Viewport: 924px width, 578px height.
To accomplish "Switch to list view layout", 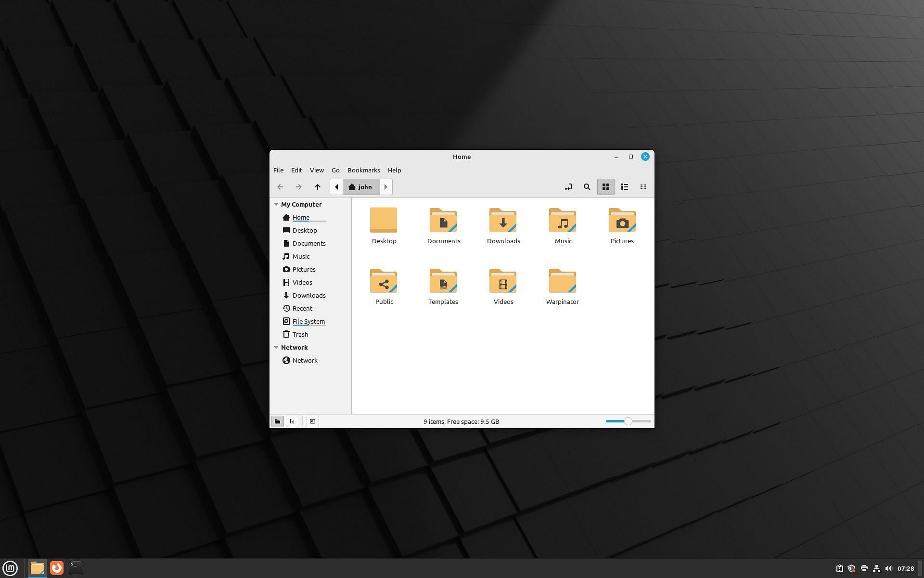I will point(624,186).
